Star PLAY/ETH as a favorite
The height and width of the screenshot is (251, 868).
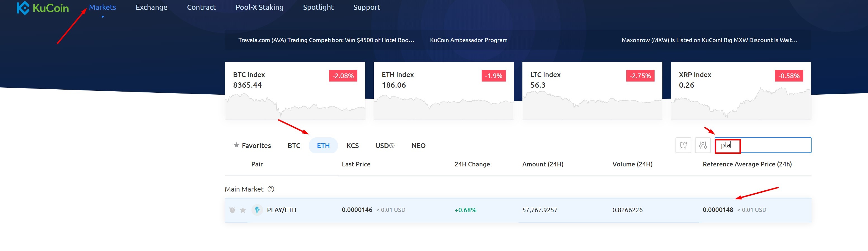(x=242, y=210)
